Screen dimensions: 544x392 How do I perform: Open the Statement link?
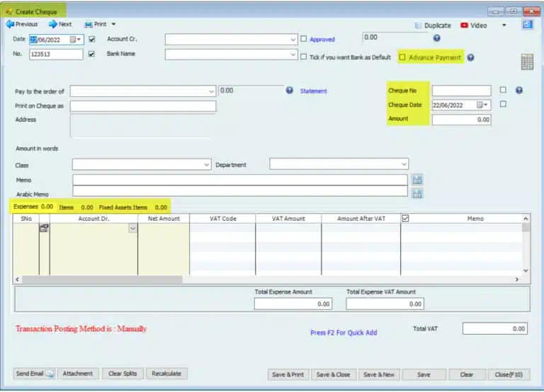tap(313, 91)
